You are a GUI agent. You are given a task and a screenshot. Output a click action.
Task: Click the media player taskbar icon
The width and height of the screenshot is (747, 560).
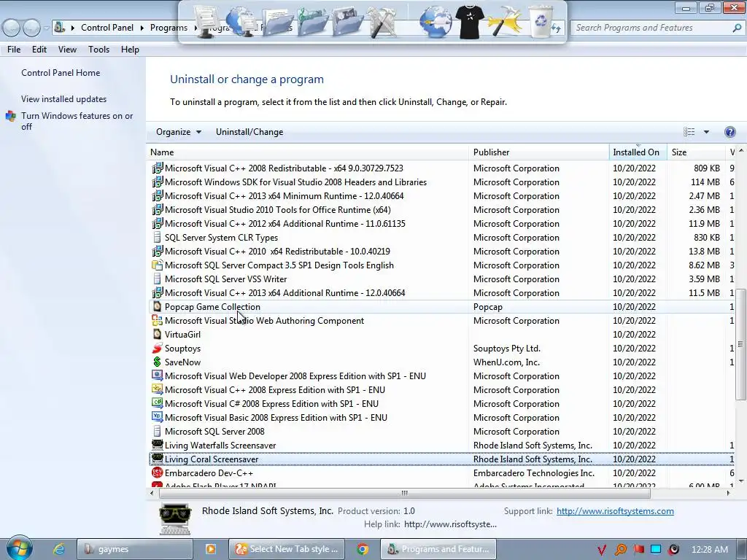(x=210, y=549)
